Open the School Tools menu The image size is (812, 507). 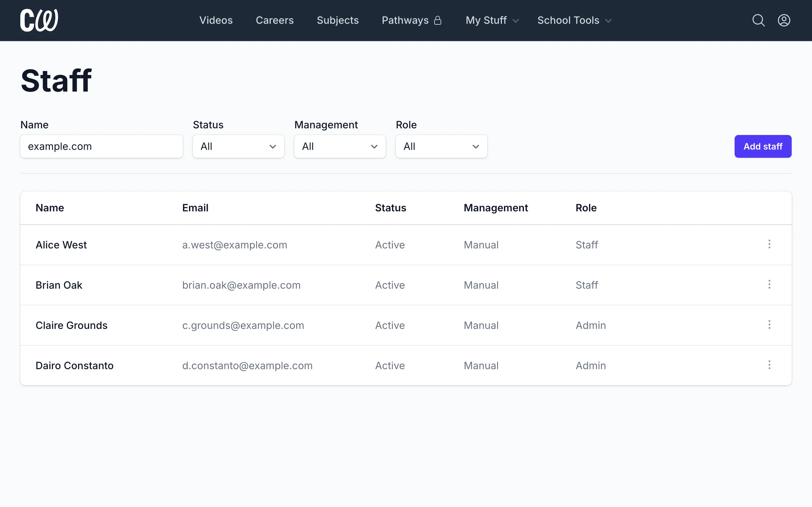point(574,21)
